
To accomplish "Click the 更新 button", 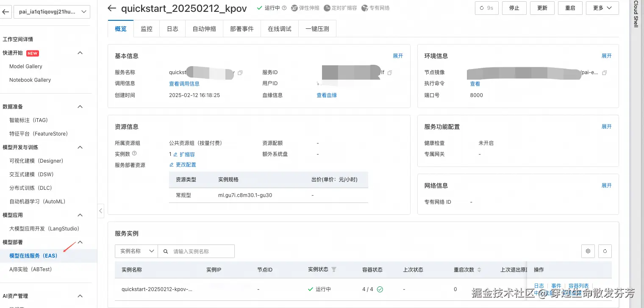I will click(542, 8).
